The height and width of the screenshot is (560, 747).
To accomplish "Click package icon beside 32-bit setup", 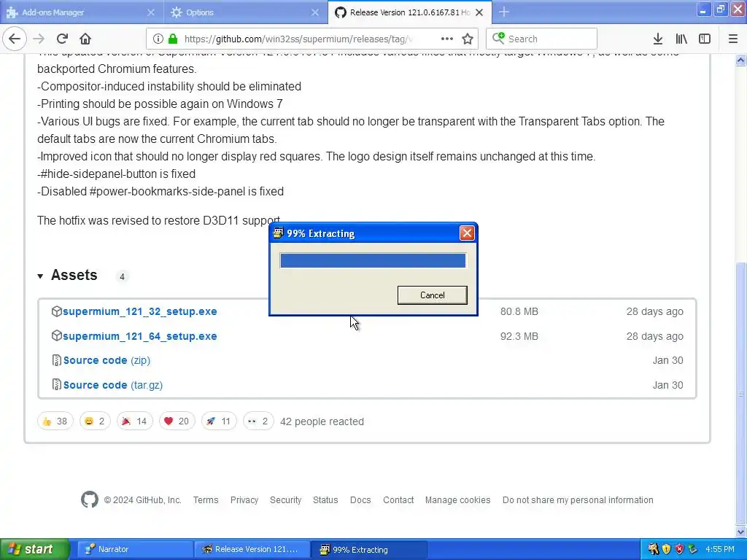I will tap(57, 311).
